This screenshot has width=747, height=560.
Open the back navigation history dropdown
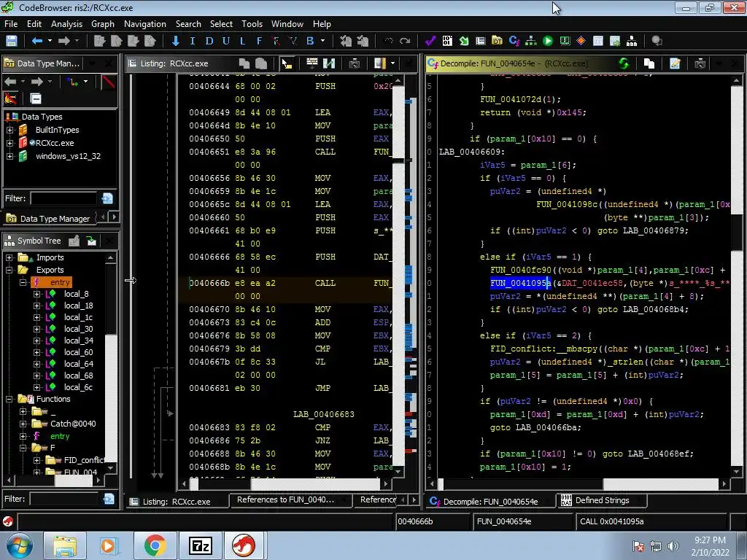50,41
